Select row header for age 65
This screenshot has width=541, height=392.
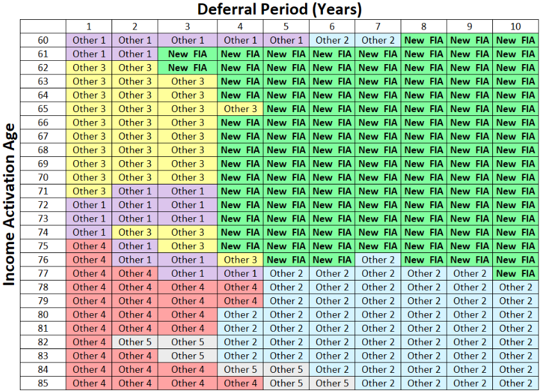tap(43, 109)
